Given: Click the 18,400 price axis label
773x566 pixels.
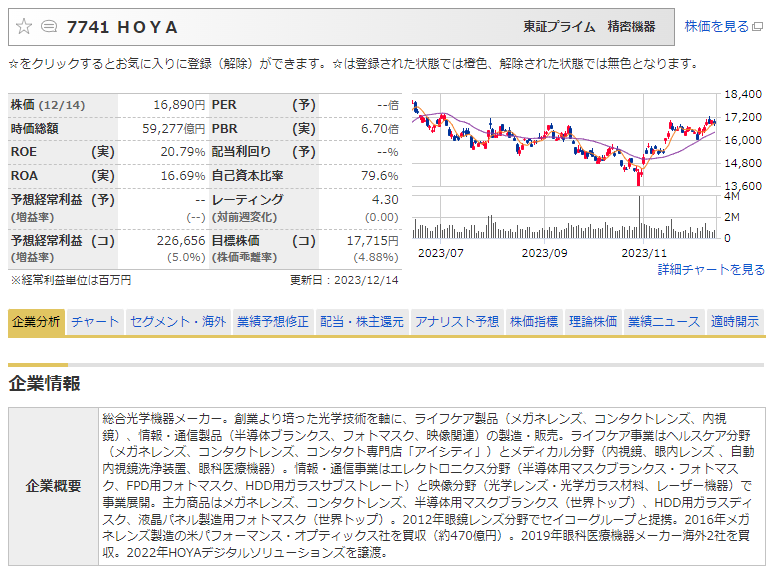Looking at the screenshot, I should 742,94.
